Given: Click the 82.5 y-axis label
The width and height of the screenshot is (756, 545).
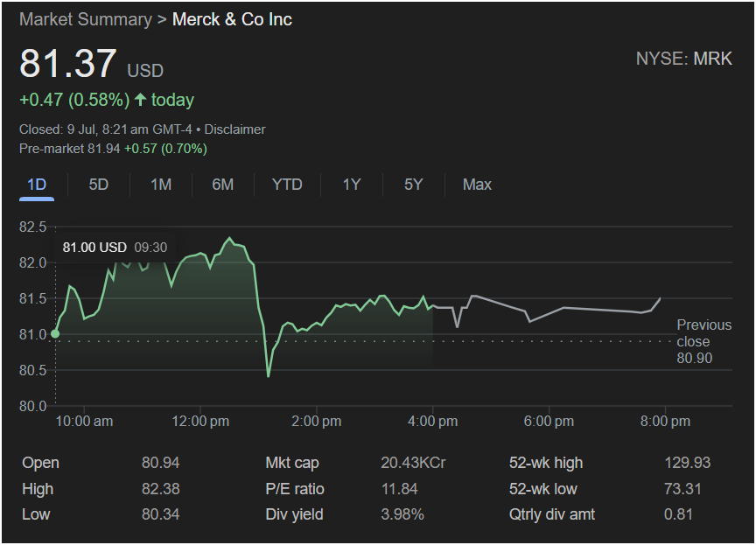Looking at the screenshot, I should click(32, 227).
